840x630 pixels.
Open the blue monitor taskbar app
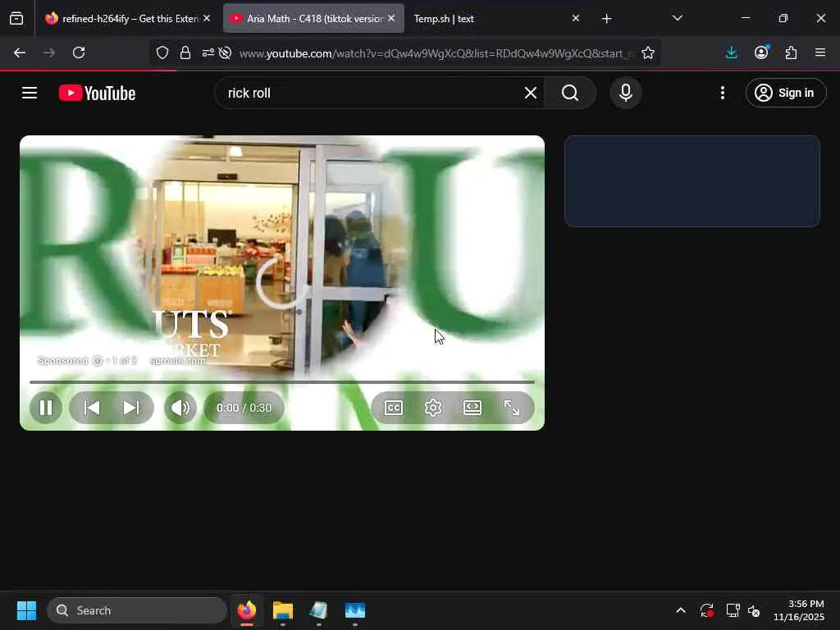tap(354, 610)
